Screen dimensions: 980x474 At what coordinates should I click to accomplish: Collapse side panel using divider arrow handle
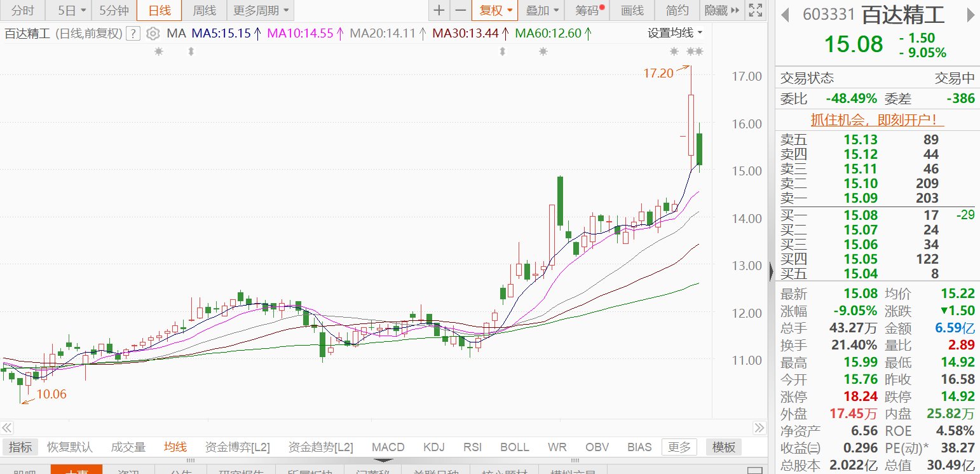772,272
